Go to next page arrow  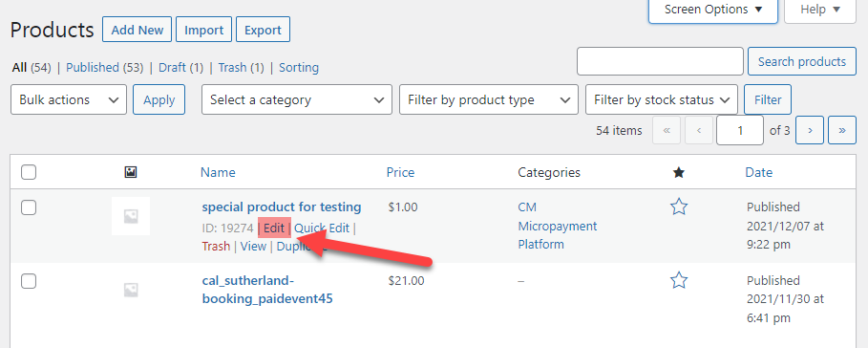point(810,130)
